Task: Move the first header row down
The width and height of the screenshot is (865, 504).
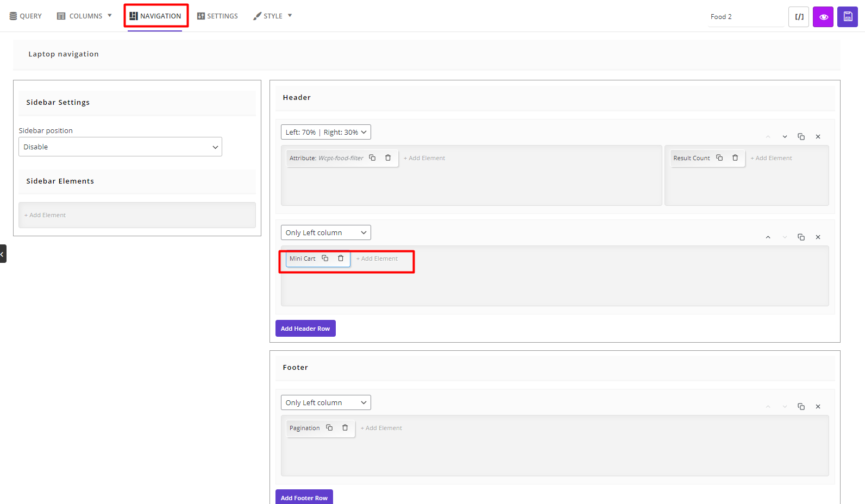Action: coord(785,137)
